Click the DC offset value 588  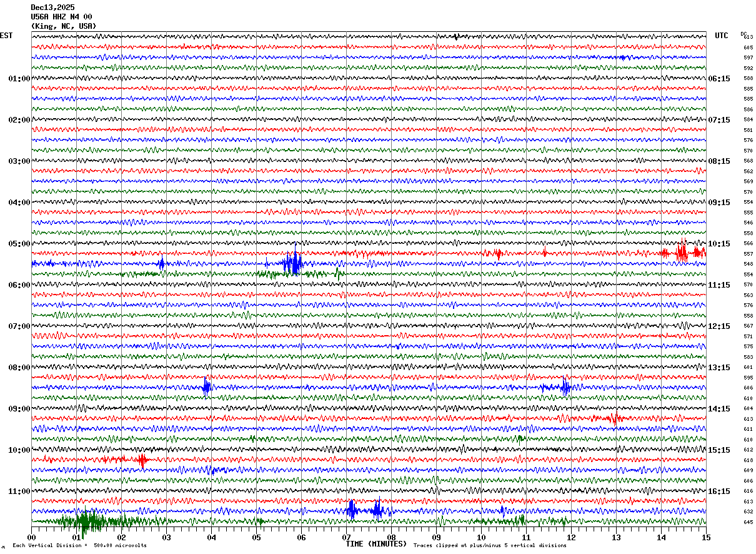748,78
